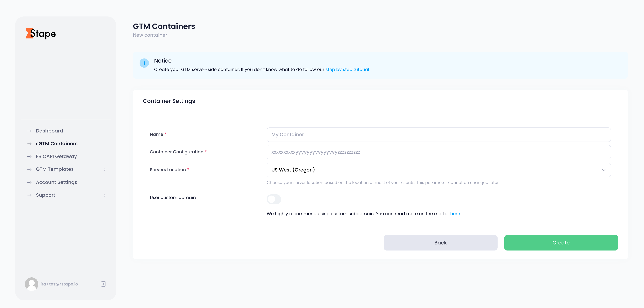Click the sign-out icon next to account email

[103, 284]
